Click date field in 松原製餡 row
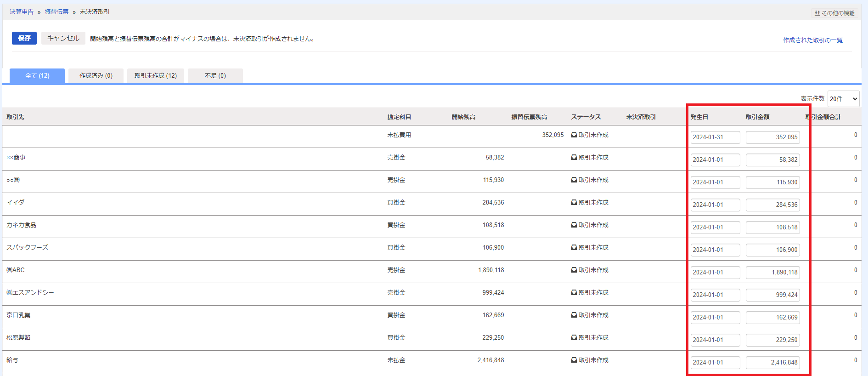 click(x=716, y=340)
